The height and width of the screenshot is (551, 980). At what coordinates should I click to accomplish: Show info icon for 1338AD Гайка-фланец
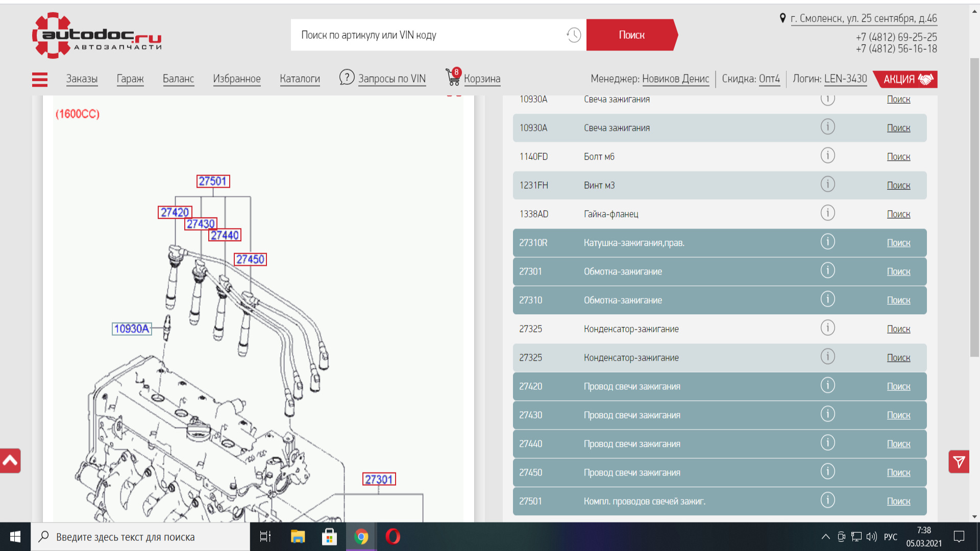827,213
